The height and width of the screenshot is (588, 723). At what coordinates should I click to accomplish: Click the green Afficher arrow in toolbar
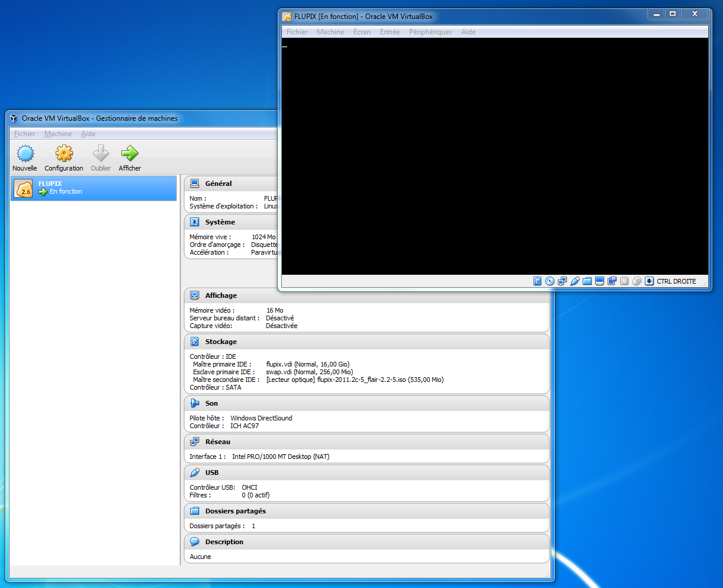[x=130, y=154]
